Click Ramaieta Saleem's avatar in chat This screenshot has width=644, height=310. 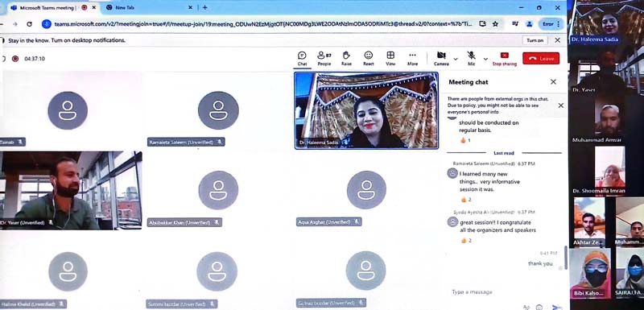(452, 174)
